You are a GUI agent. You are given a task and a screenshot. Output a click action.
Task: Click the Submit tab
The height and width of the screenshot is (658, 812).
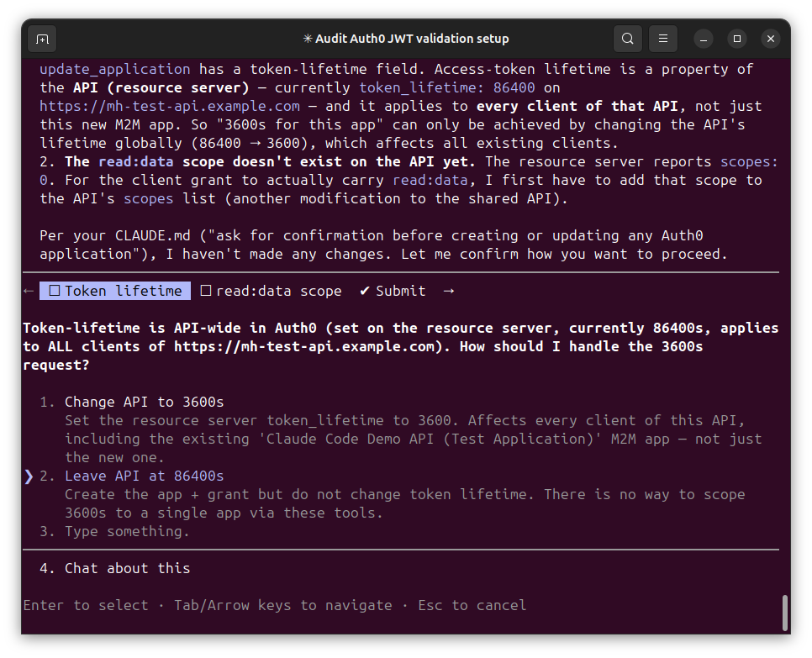click(x=393, y=291)
